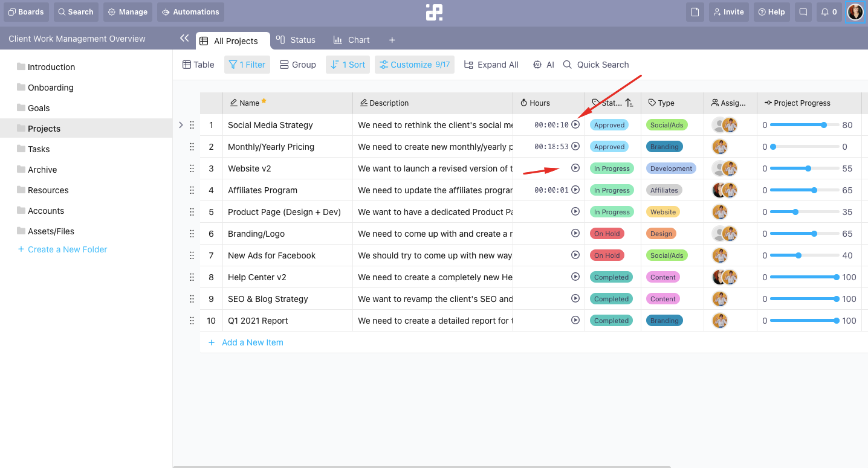Click Add a New Item link

pos(252,342)
